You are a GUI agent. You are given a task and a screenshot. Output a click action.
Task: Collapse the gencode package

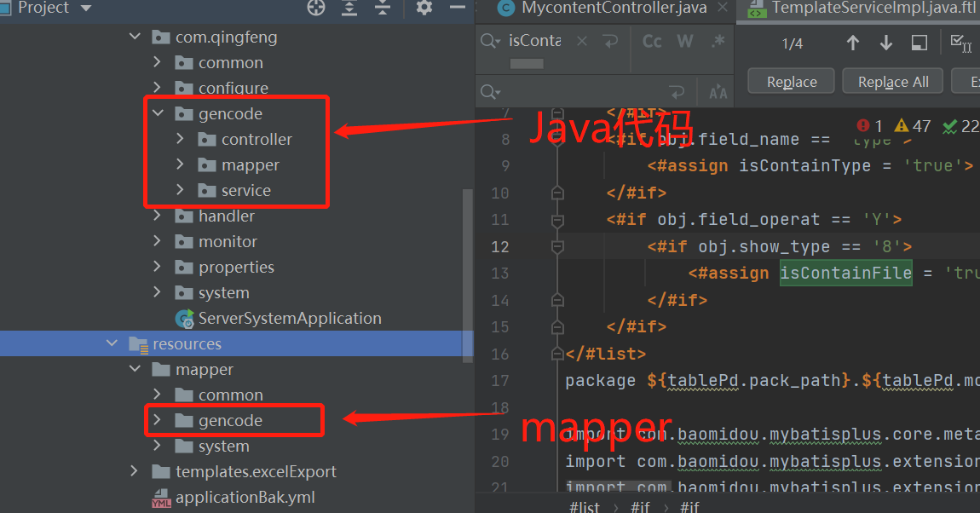(159, 113)
